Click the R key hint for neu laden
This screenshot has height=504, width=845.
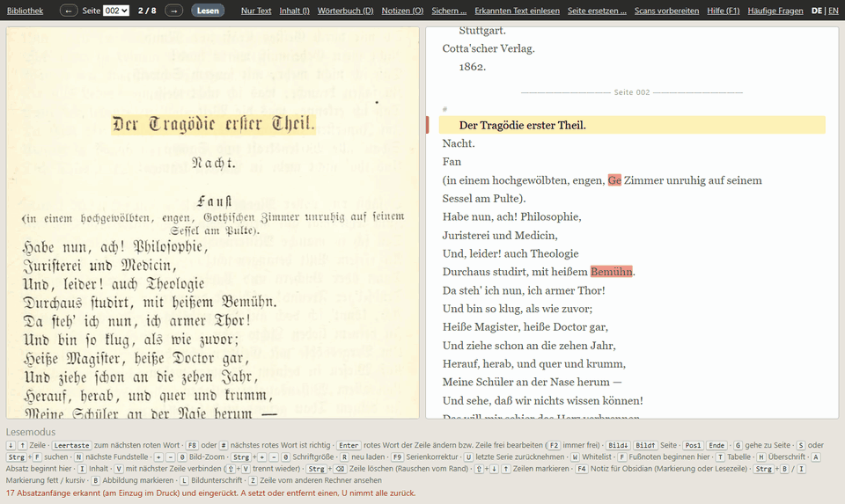pyautogui.click(x=344, y=457)
